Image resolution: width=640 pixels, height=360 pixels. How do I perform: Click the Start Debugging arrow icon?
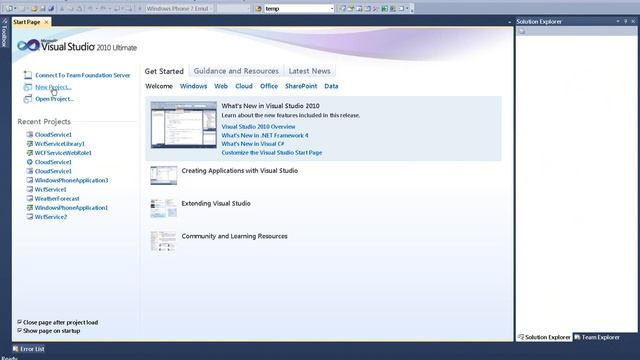(140, 8)
